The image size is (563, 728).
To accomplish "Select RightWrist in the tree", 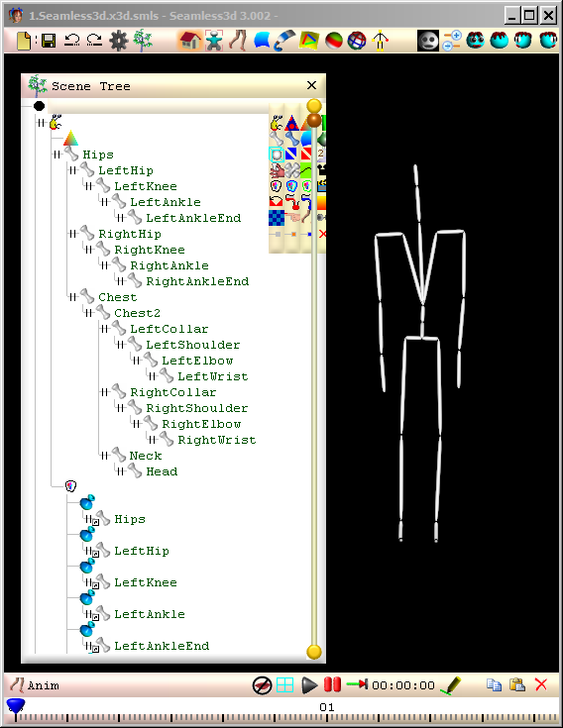I will pyautogui.click(x=216, y=440).
